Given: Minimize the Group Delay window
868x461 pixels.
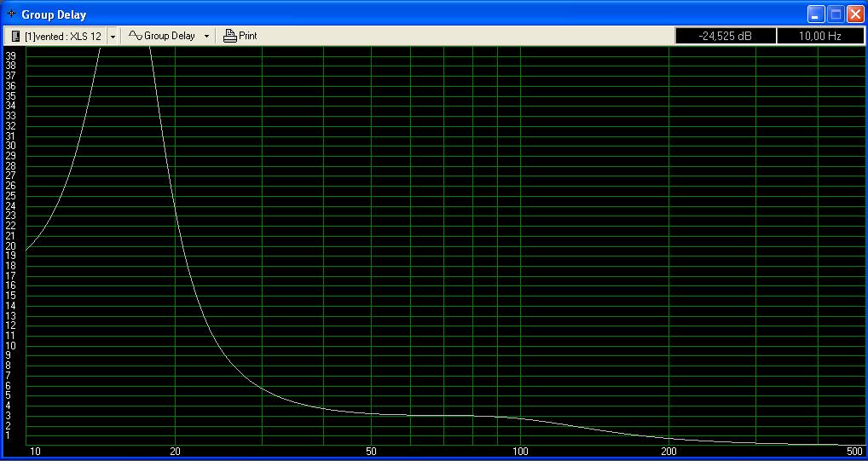Looking at the screenshot, I should 816,14.
